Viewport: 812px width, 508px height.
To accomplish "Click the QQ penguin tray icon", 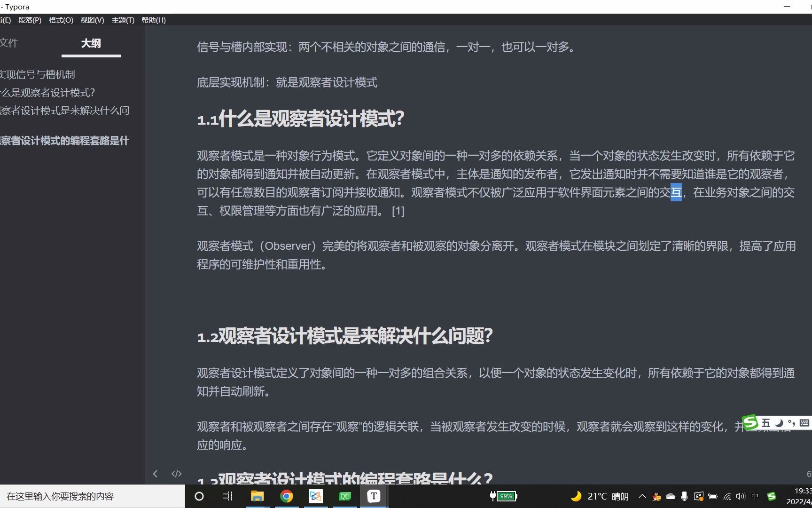I will tap(656, 496).
